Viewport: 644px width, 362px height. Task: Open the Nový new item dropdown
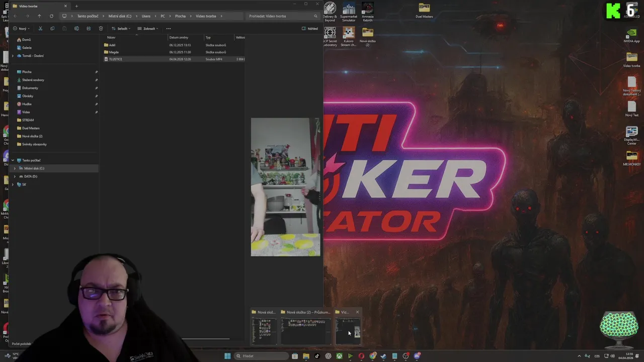tap(22, 29)
